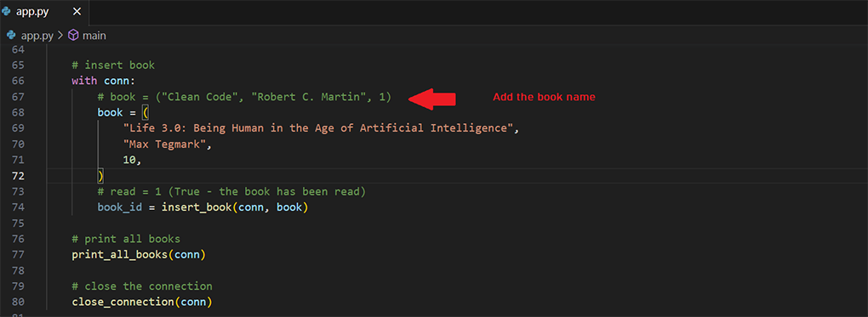Click the '# print all books' comment

click(x=126, y=239)
